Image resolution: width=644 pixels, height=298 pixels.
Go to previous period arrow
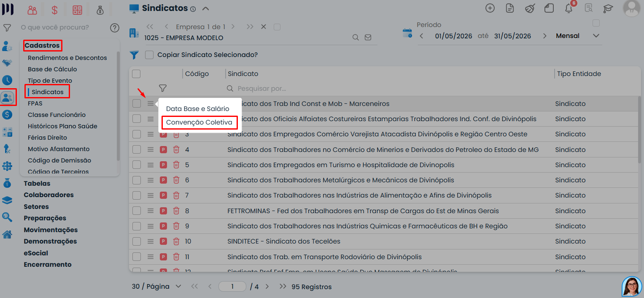(421, 36)
